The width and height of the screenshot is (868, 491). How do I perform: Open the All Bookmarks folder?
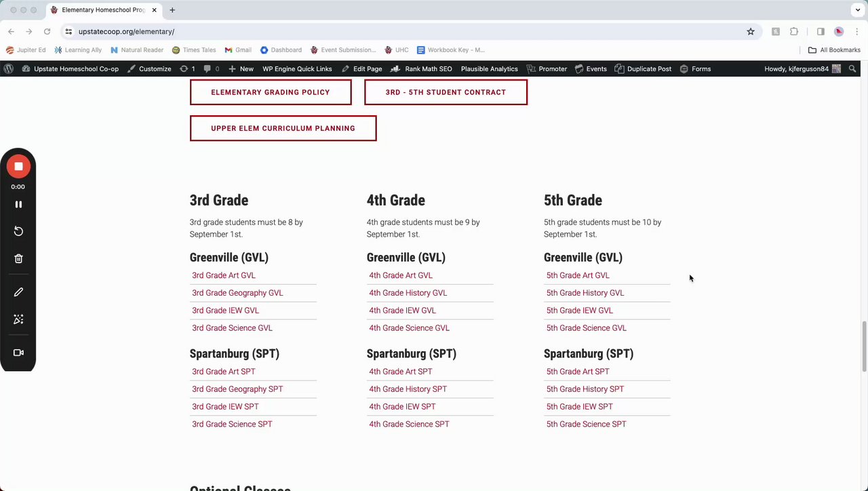click(834, 50)
